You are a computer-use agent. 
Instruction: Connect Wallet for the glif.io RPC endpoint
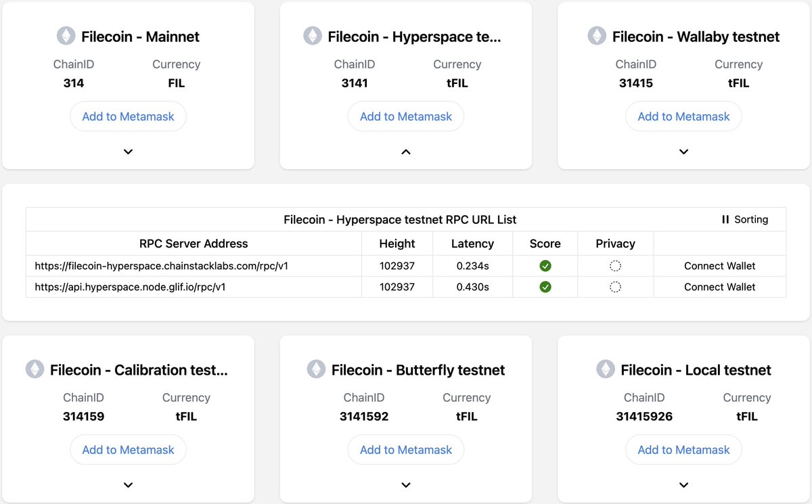[719, 286]
